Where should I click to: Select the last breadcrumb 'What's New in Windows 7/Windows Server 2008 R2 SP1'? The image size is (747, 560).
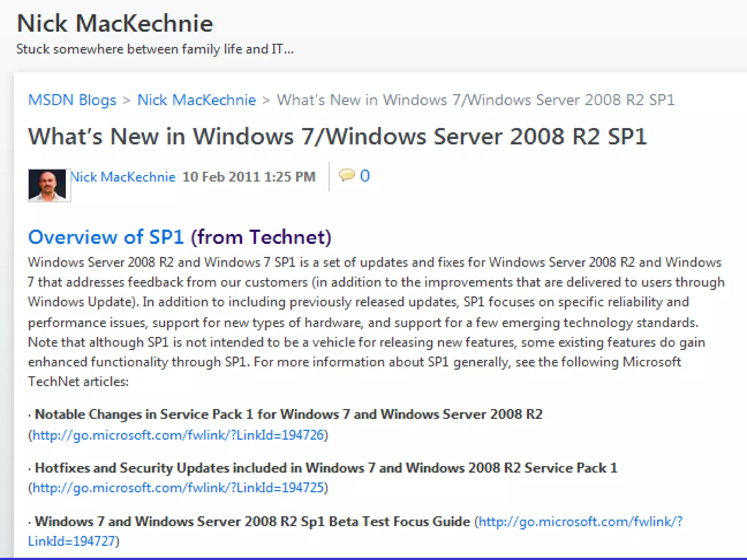pyautogui.click(x=476, y=100)
